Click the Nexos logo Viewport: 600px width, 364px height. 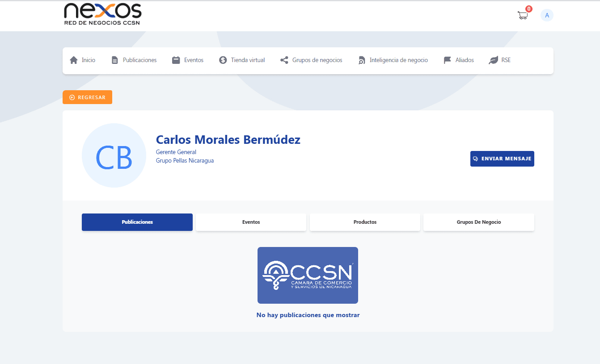[103, 14]
